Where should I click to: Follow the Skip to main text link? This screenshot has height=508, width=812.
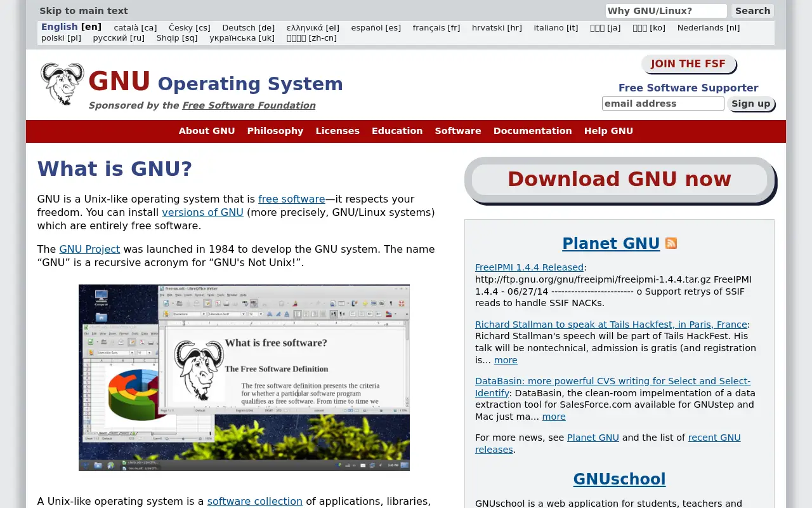[84, 11]
